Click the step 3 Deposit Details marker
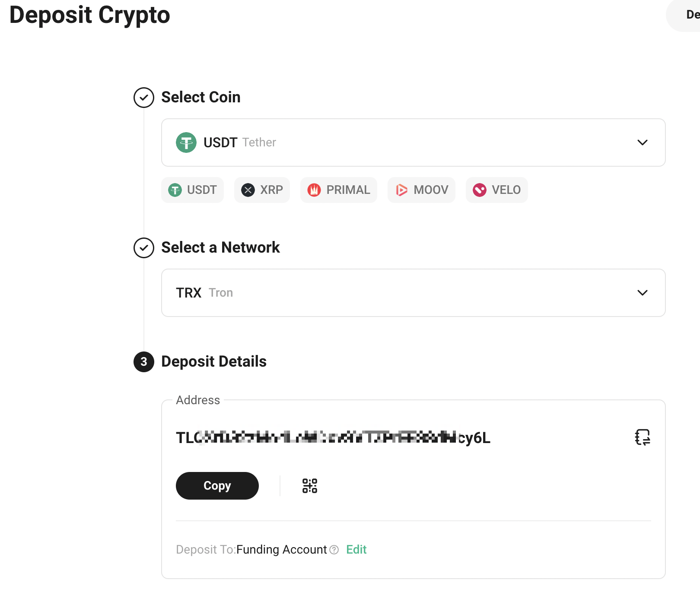 pyautogui.click(x=144, y=362)
